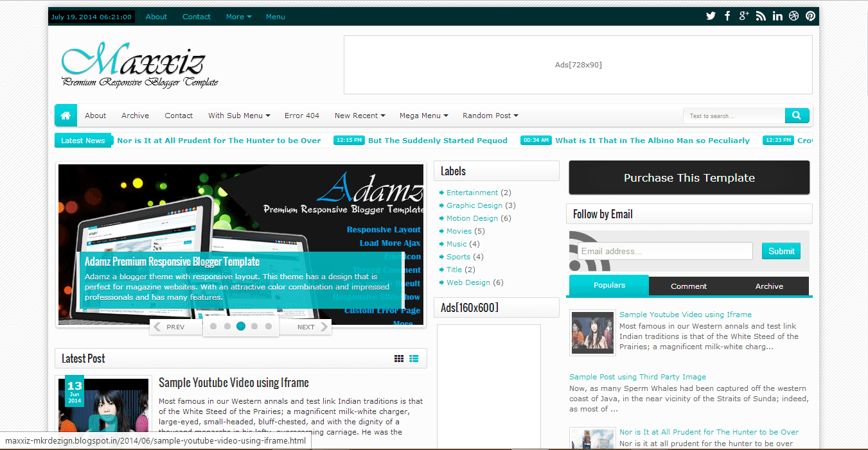Expand the With Sub Menu dropdown
Screen dimensions: 868x450
click(239, 116)
